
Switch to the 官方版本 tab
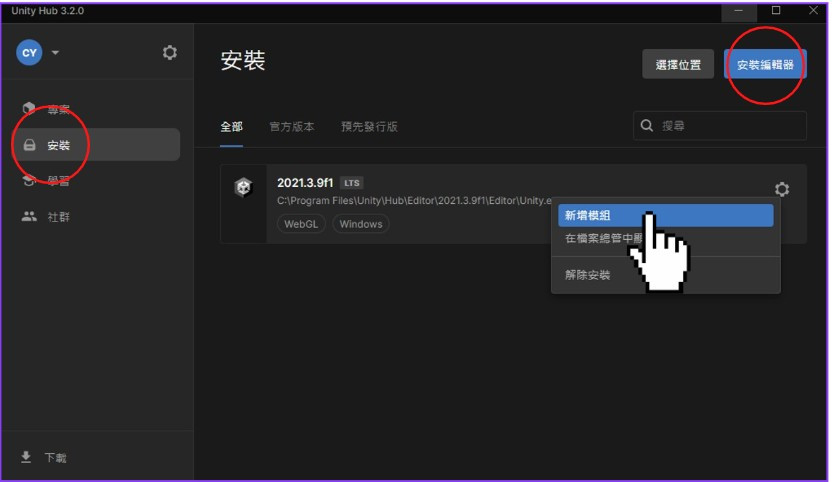(x=292, y=127)
